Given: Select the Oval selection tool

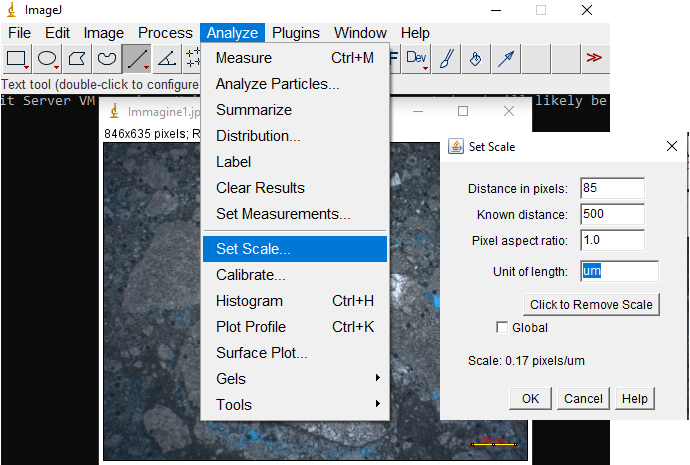Looking at the screenshot, I should tap(47, 59).
